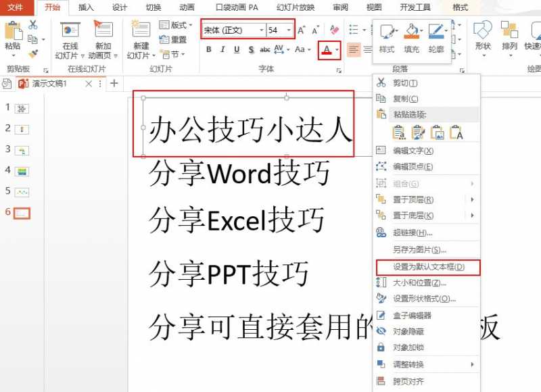Image resolution: width=541 pixels, height=392 pixels.
Task: Click 新建幻灯片 new slide icon
Action: 141,29
